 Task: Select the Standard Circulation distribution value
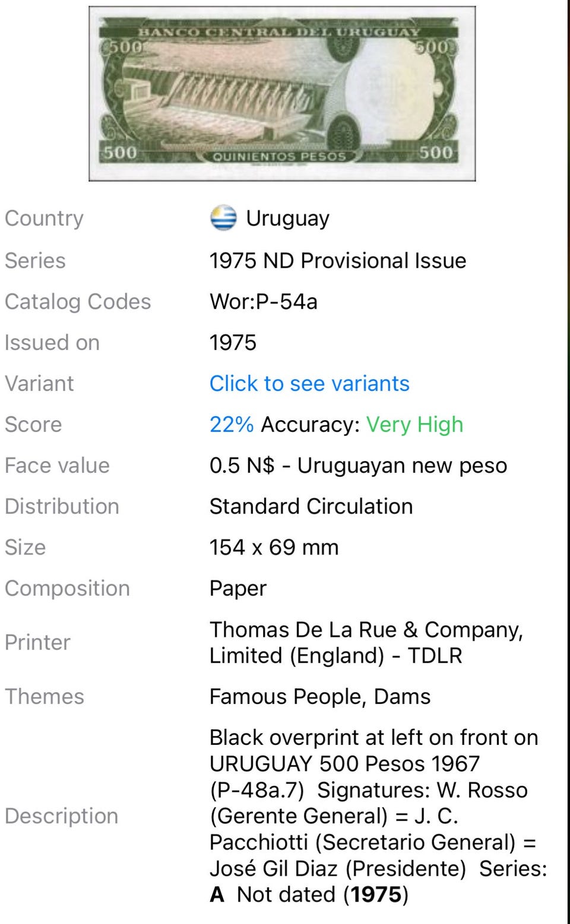click(x=311, y=506)
